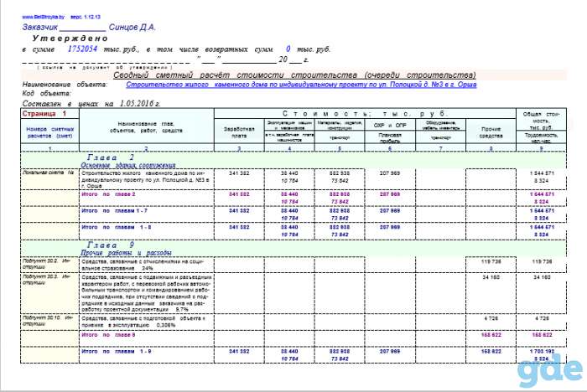Click the Основные здания, сооружения subtitle
Image resolution: width=587 pixels, height=392 pixels.
(128, 165)
